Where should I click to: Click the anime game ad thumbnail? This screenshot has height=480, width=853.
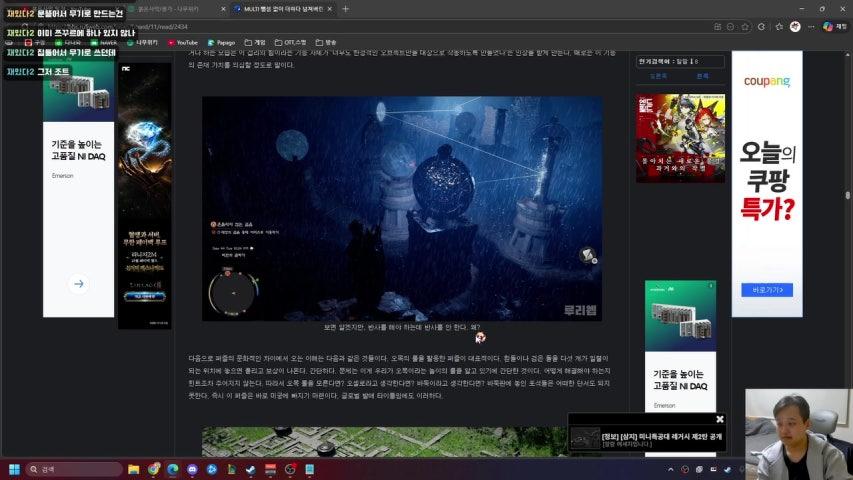click(x=680, y=138)
